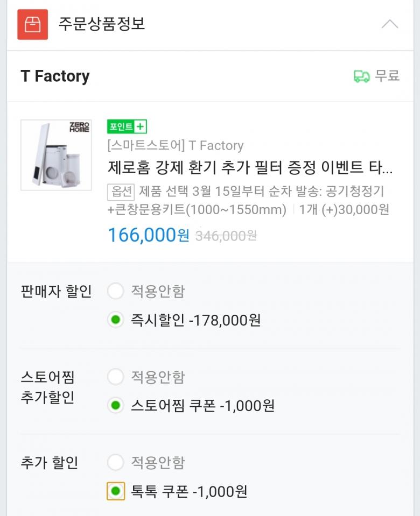
Task: Click the green 포인트 plus badge
Action: coord(127,127)
